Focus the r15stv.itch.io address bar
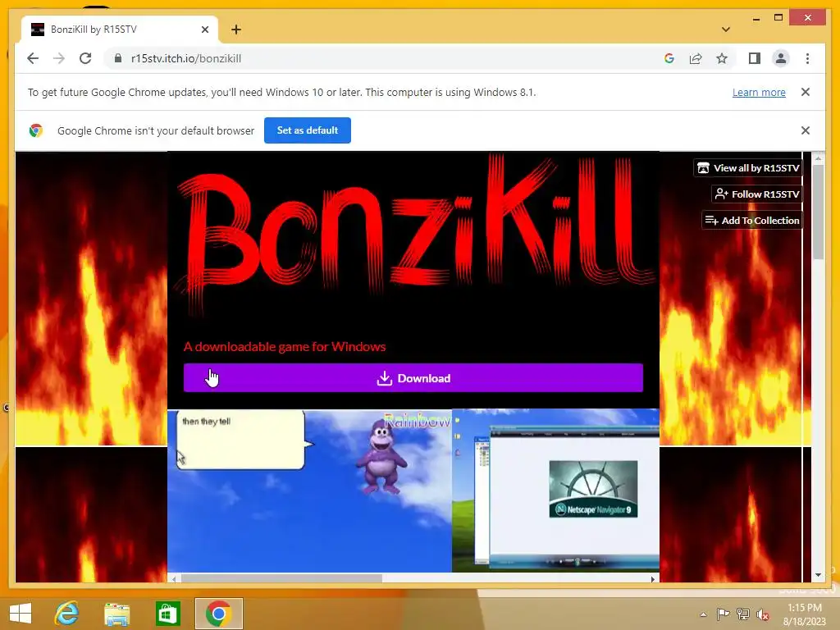The width and height of the screenshot is (840, 630). tap(386, 58)
